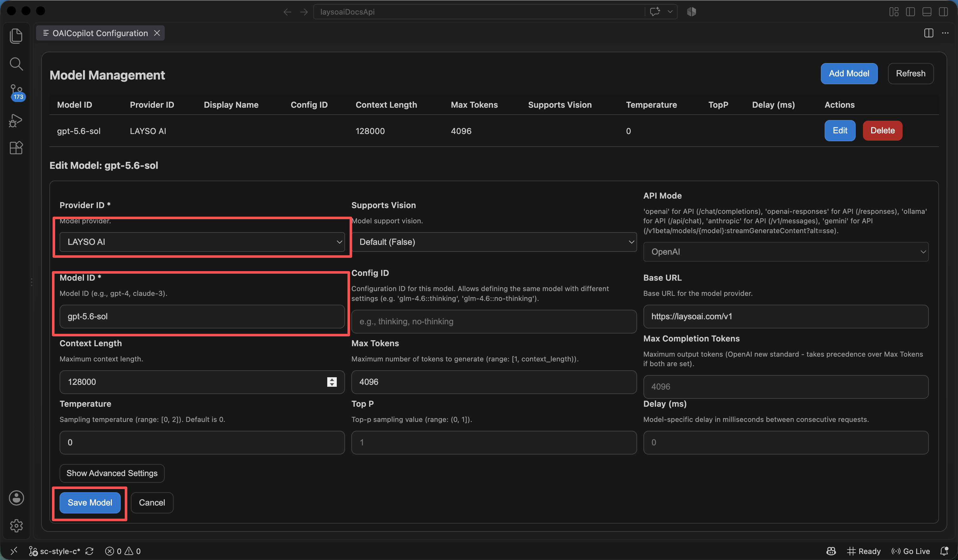The image size is (958, 560).
Task: Open the Provider ID dropdown LAYSO AI
Action: 202,242
